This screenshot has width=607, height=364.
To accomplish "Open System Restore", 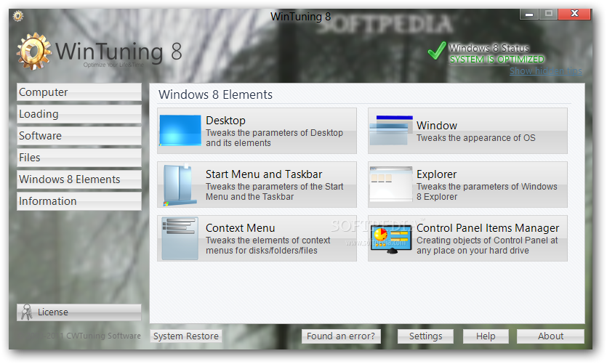I will (x=186, y=336).
